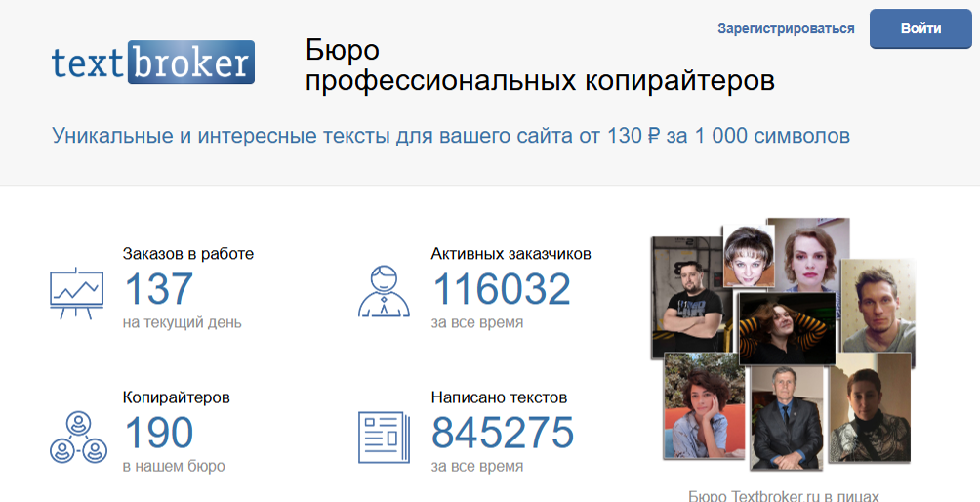
Task: Open the Зарегистрироваться link
Action: [786, 28]
